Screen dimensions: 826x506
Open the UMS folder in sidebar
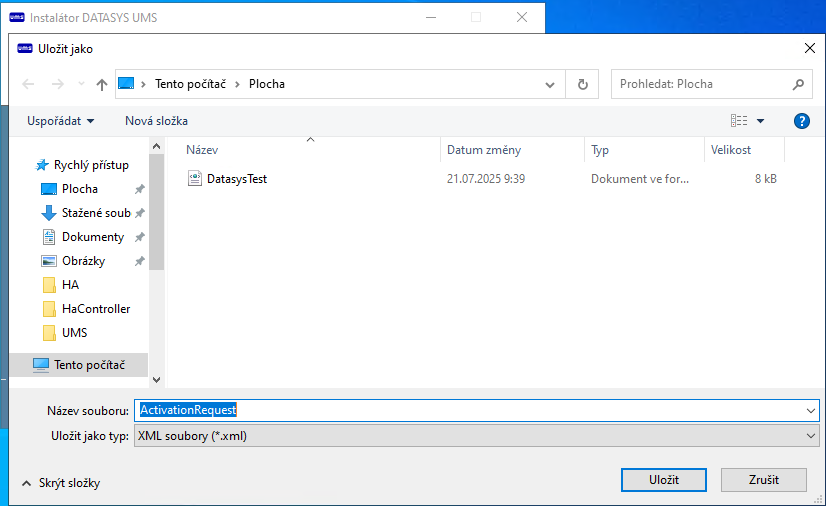74,333
